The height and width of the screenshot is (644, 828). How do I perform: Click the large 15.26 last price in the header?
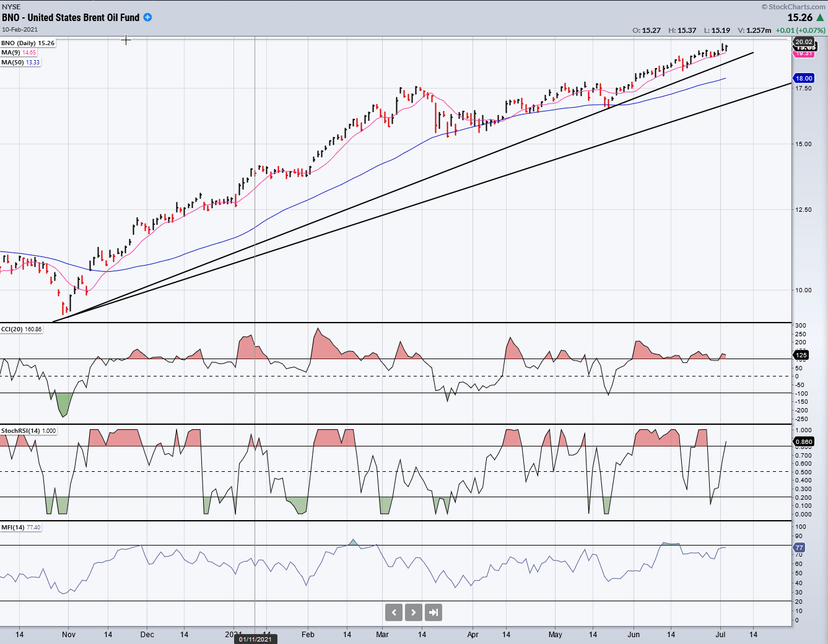[800, 17]
